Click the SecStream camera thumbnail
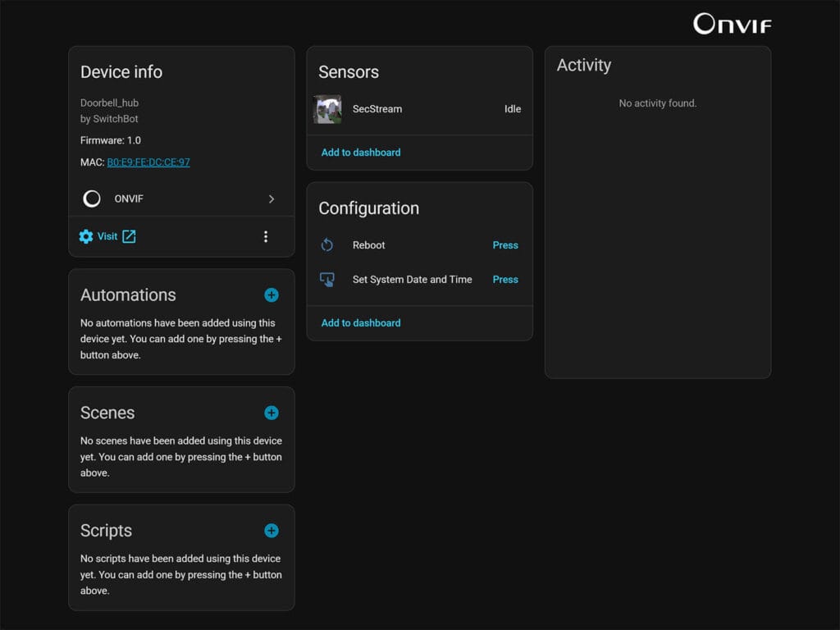The height and width of the screenshot is (630, 840). (x=327, y=108)
